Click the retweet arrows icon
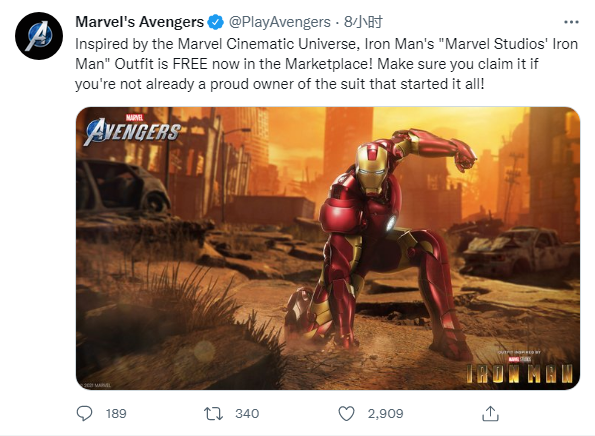Screen dimensions: 595x436 point(213,414)
